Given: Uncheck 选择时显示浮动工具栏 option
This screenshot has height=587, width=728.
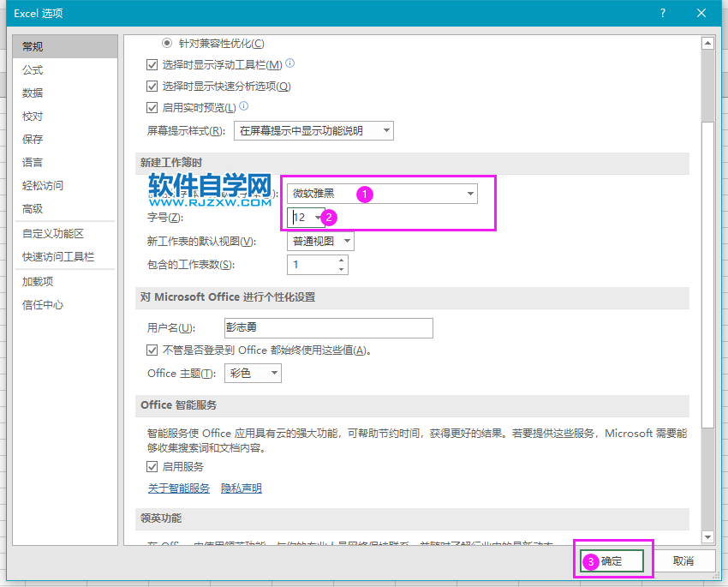Looking at the screenshot, I should click(x=152, y=63).
